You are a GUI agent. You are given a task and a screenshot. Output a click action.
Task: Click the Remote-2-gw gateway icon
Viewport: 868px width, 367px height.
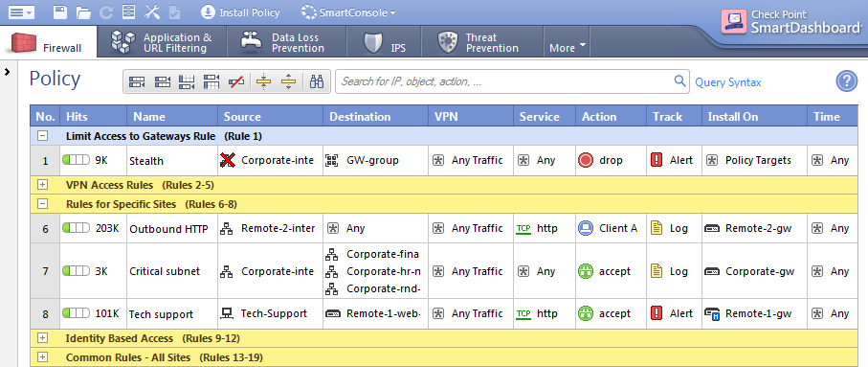click(712, 228)
